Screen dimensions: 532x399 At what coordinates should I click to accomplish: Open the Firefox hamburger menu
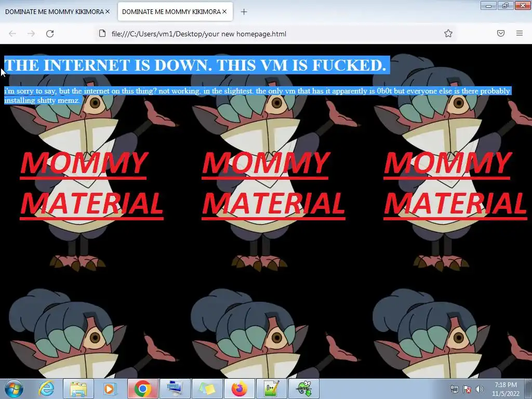click(x=520, y=33)
